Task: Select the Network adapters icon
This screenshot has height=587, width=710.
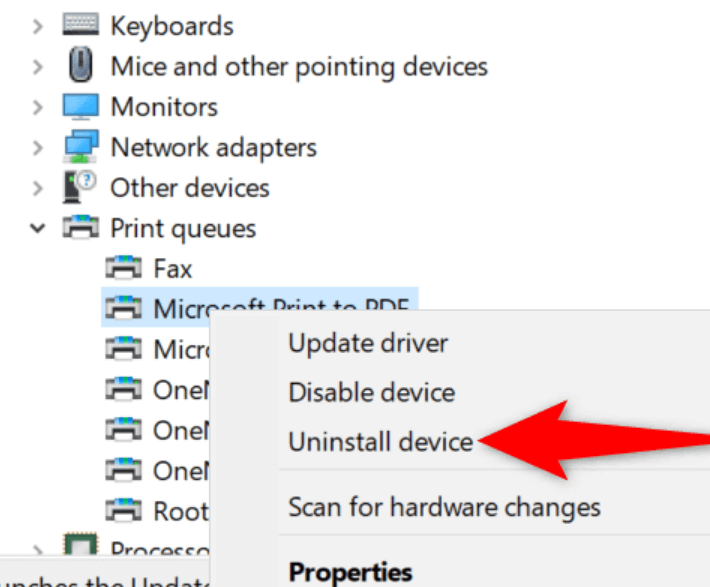Action: click(x=80, y=146)
